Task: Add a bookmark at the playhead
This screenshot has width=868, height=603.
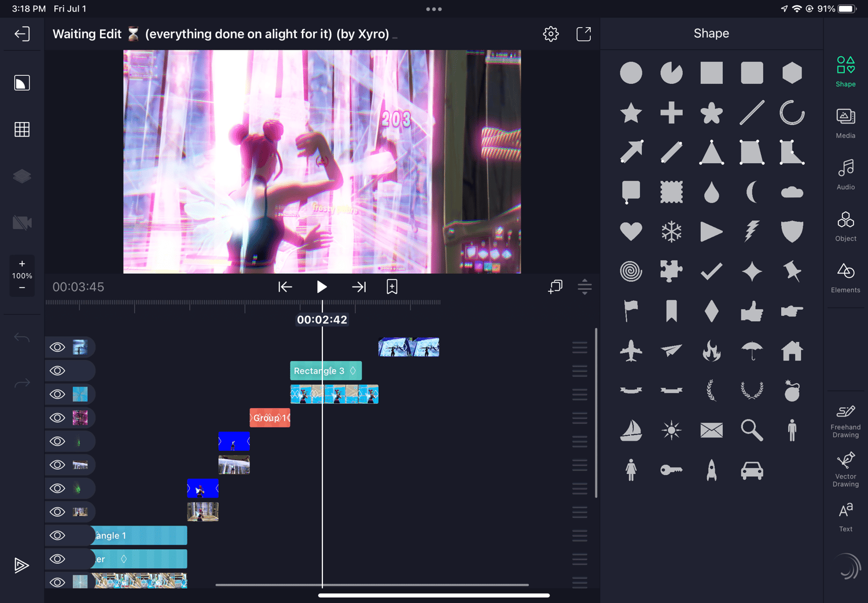Action: (392, 286)
